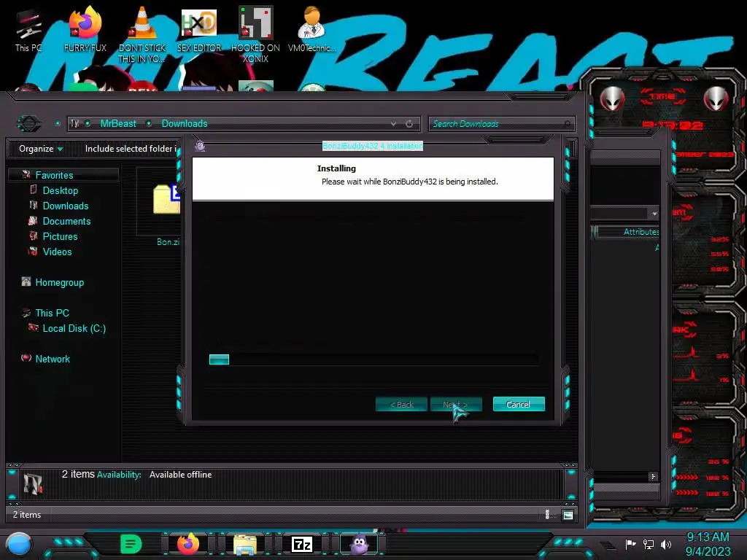
Task: Open the BonziBuddy installer taskbar button
Action: click(359, 544)
